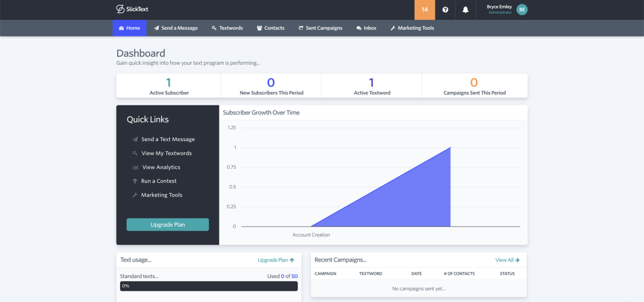Open View My Textwords quick link
The image size is (644, 302).
click(x=167, y=153)
